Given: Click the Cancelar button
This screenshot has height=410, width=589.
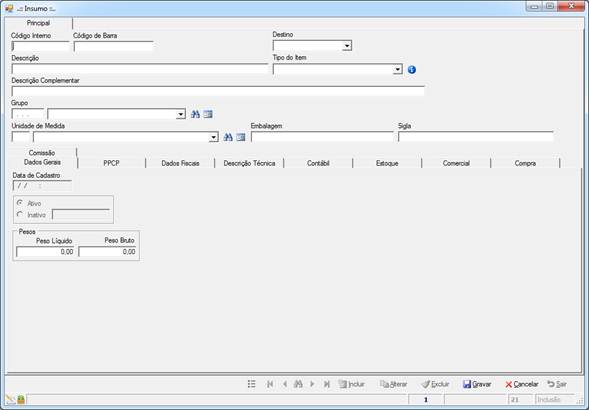Looking at the screenshot, I should tap(522, 384).
